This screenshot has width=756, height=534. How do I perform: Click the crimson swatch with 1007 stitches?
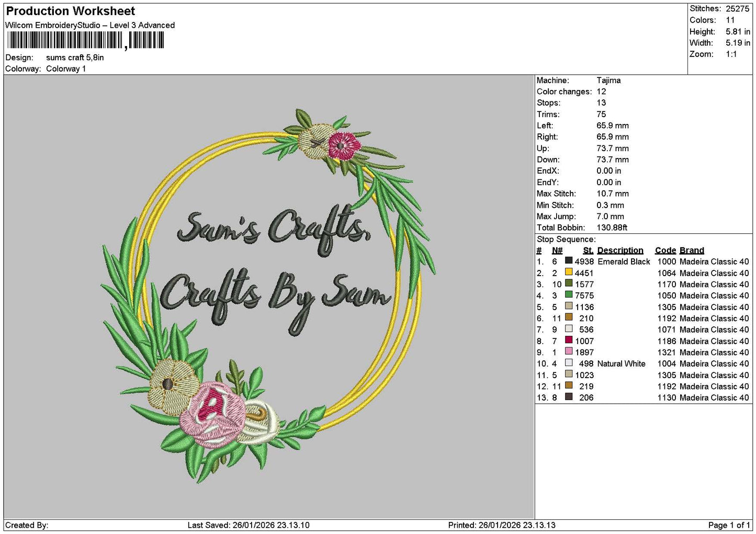(x=569, y=340)
